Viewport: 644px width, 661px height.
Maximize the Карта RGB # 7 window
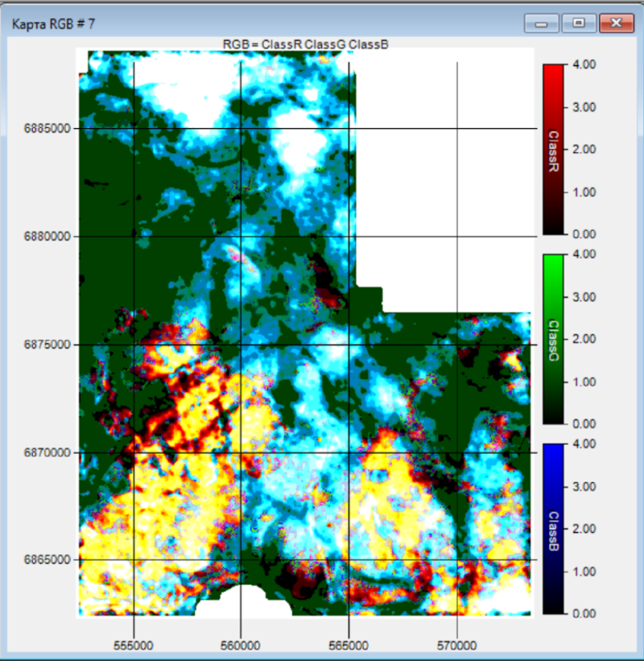579,23
